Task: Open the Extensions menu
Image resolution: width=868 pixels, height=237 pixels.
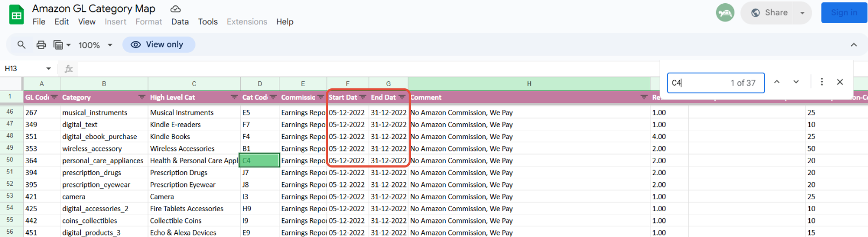Action: 247,22
